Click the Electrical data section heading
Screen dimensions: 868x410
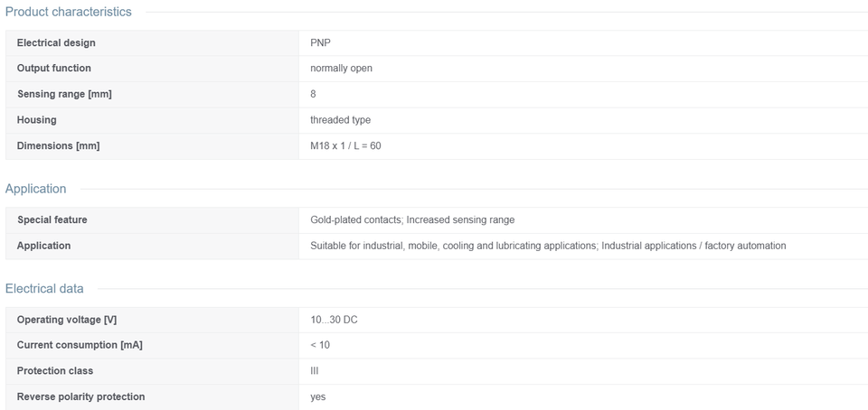click(44, 288)
